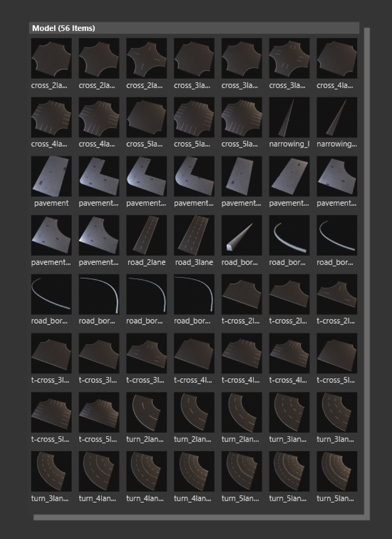Select the cross_4la model without lane markings
The width and height of the screenshot is (392, 539).
pyautogui.click(x=337, y=58)
